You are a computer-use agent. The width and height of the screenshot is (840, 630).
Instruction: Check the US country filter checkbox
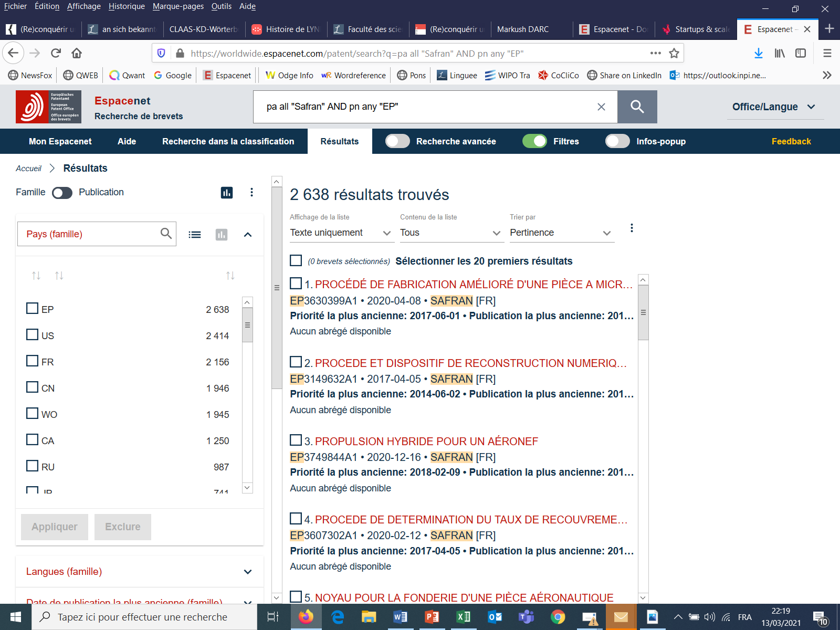pos(33,335)
